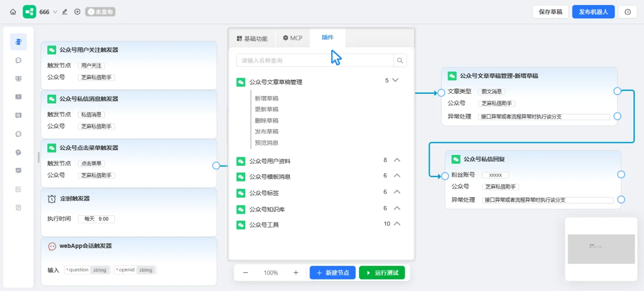Image resolution: width=644 pixels, height=291 pixels.
Task: Expand the 公众号工具 plugin group
Action: pyautogui.click(x=396, y=224)
